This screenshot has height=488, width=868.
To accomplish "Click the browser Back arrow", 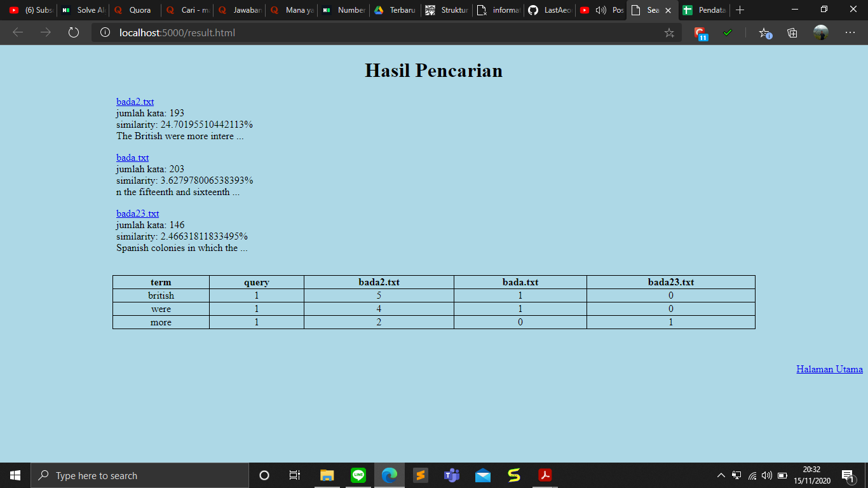I will tap(18, 32).
